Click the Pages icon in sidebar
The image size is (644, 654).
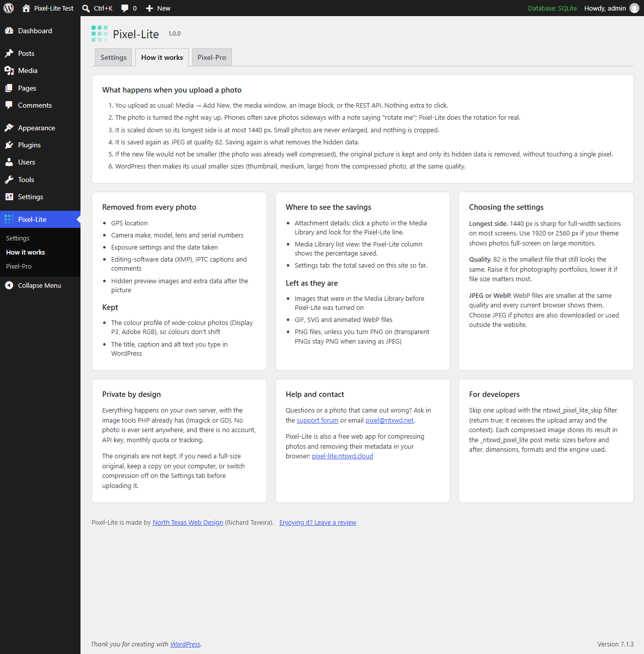pos(9,88)
